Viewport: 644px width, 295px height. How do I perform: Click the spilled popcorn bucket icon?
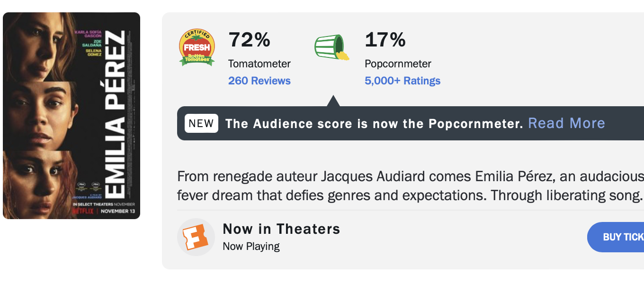331,47
